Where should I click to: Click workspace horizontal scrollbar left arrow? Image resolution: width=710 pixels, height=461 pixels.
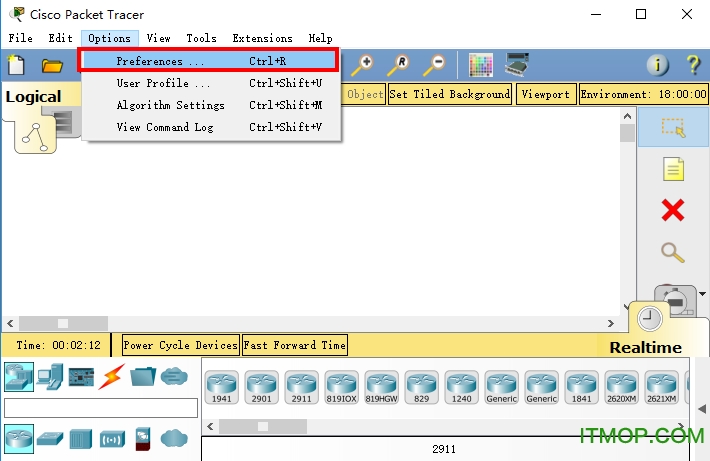click(10, 323)
